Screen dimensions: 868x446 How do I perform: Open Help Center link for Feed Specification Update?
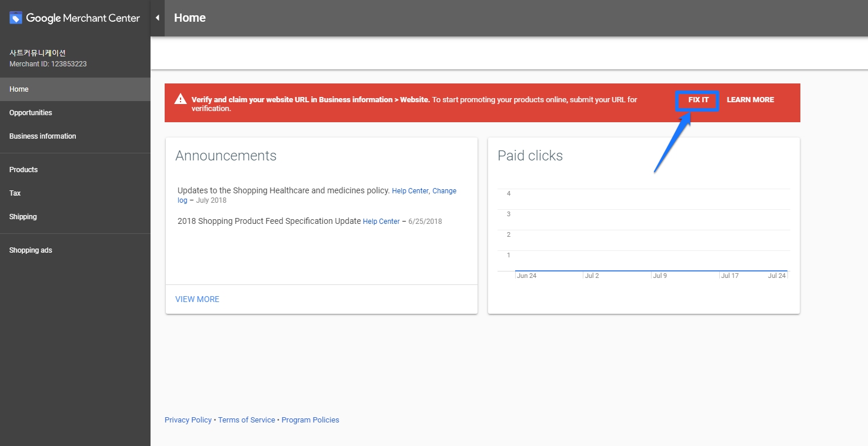coord(381,222)
